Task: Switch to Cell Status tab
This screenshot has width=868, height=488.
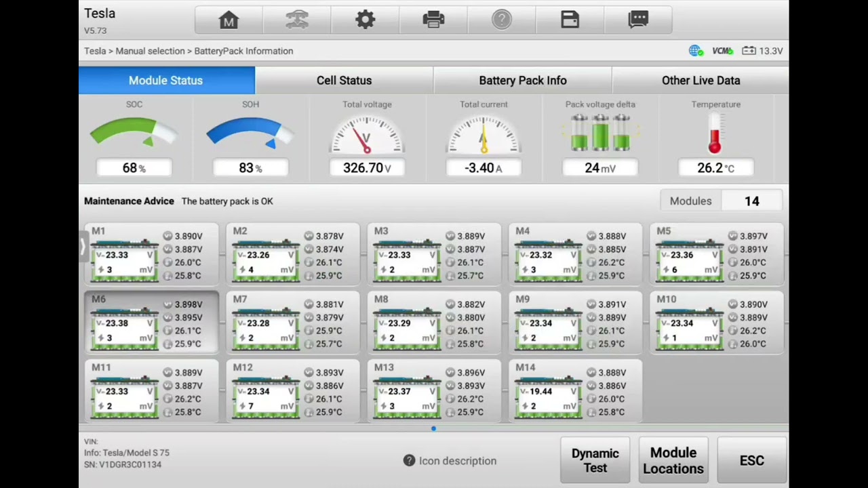Action: tap(344, 80)
